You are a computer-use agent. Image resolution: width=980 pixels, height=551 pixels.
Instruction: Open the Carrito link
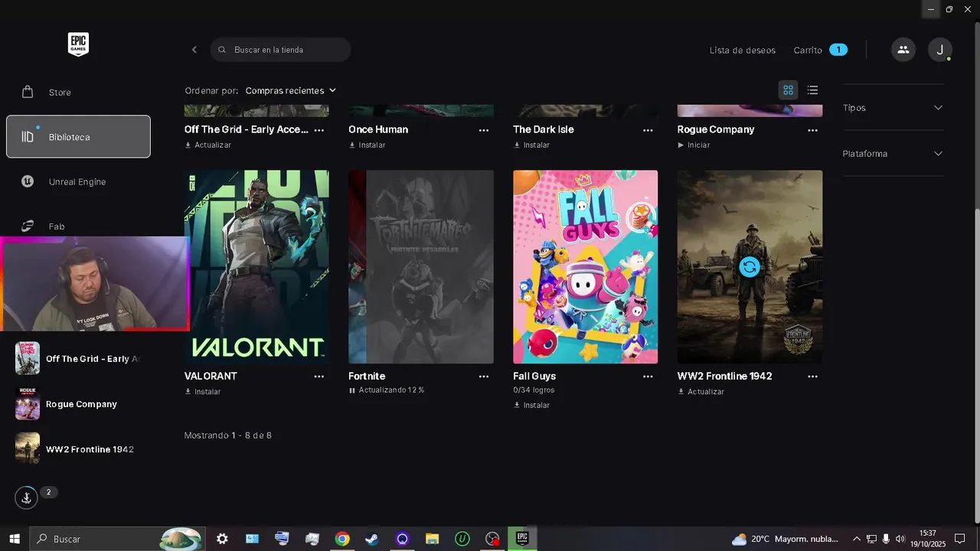(x=808, y=50)
